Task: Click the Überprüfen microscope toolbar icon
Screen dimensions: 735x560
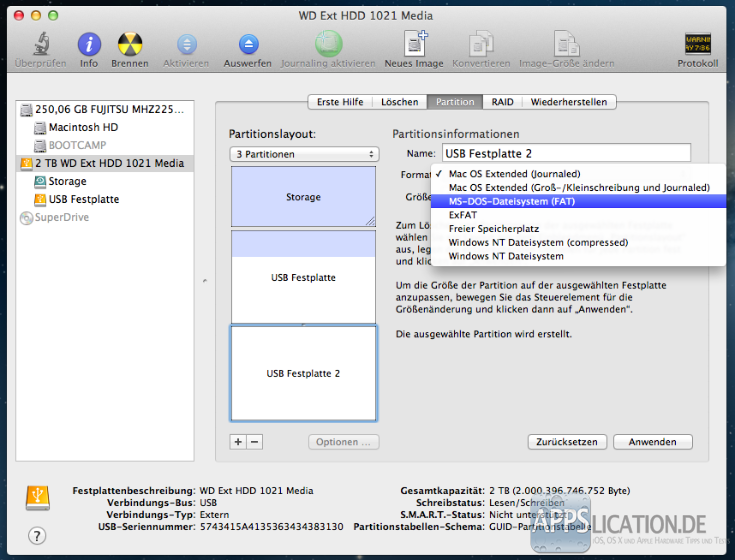Action: [x=41, y=45]
